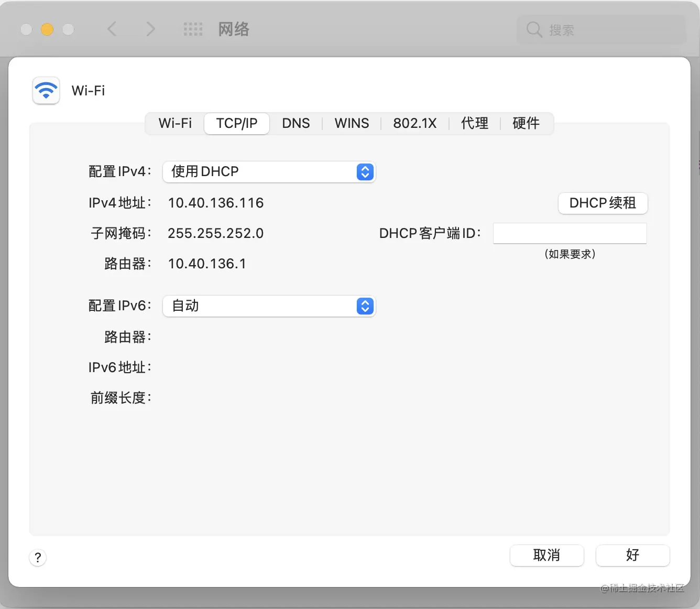Click the DHCP客户端ID label
Viewport: 700px width, 609px height.
[x=430, y=234]
